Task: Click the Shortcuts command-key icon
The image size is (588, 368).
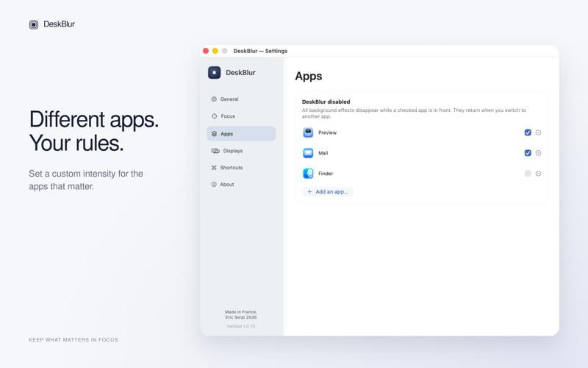Action: point(214,168)
